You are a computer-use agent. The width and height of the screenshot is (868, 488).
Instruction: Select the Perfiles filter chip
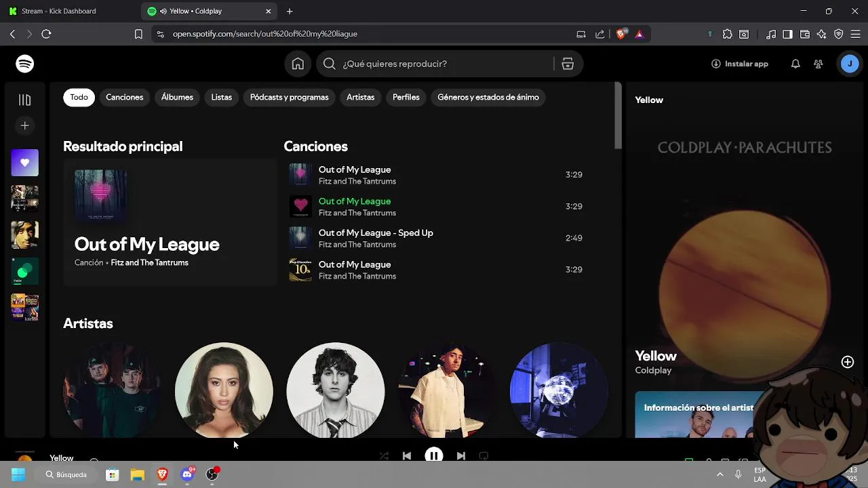point(406,97)
